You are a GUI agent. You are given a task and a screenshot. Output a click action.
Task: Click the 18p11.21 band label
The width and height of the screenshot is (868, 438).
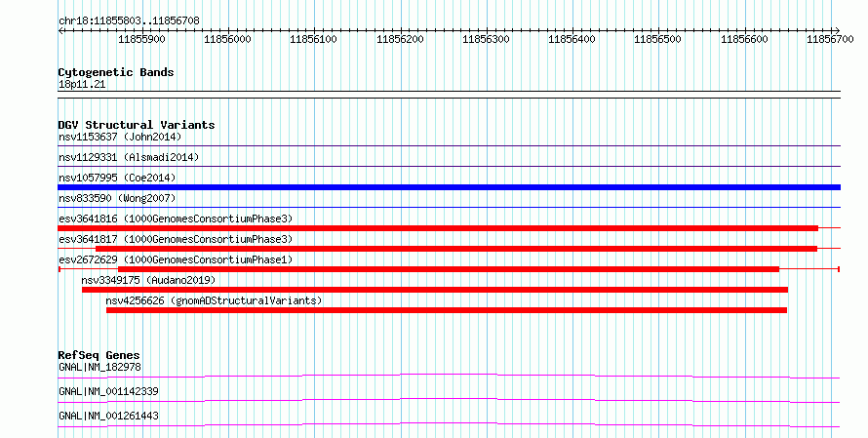coord(82,85)
